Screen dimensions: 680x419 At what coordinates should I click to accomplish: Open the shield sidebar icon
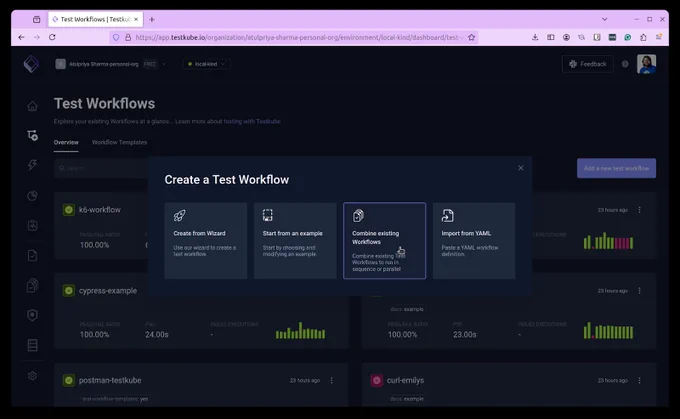pos(33,315)
